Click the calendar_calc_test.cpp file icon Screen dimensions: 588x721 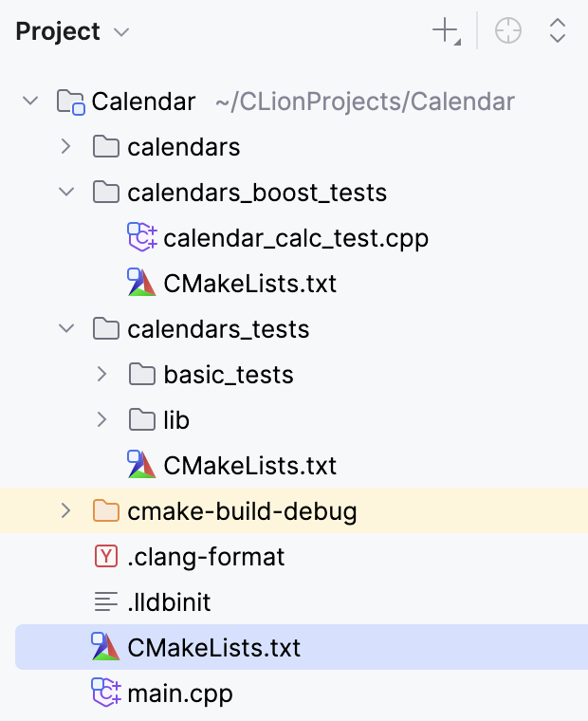click(141, 238)
